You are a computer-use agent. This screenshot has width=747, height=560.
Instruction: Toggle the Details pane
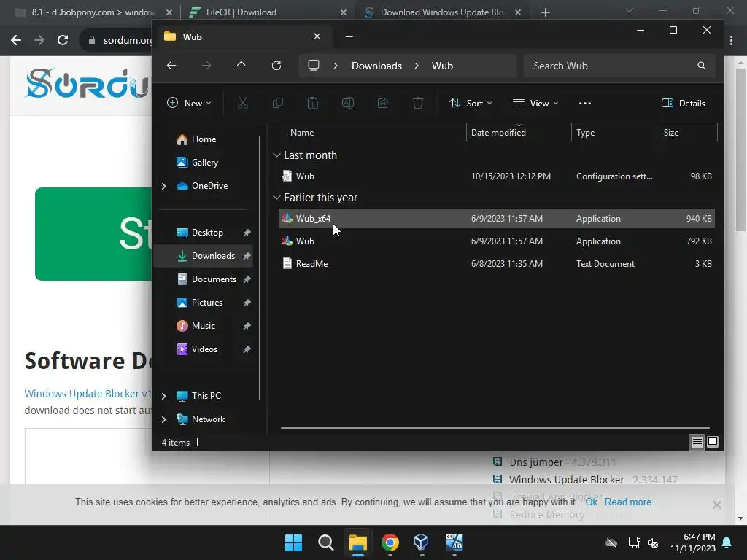pyautogui.click(x=684, y=103)
